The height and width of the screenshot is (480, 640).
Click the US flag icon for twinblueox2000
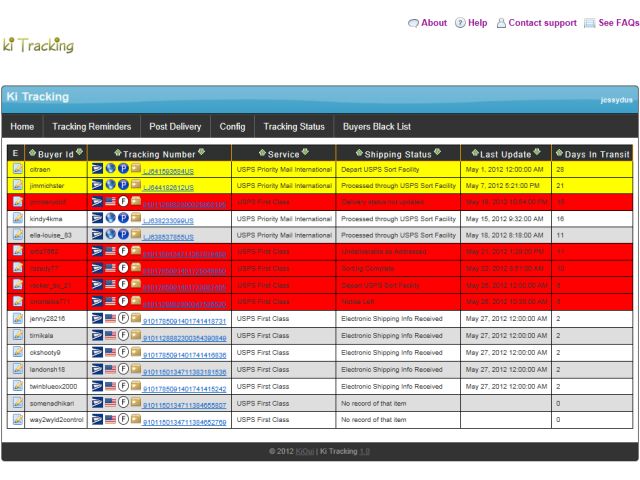(110, 386)
